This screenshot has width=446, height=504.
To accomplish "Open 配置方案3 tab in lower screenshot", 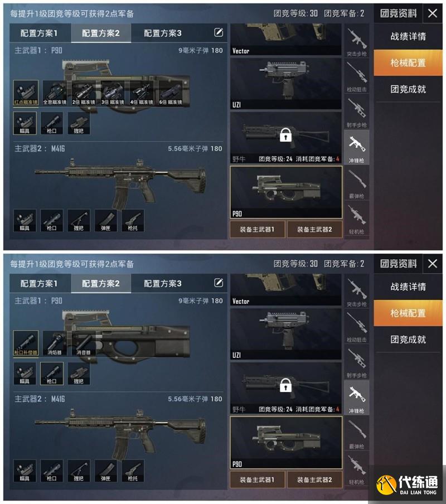I will (x=163, y=283).
